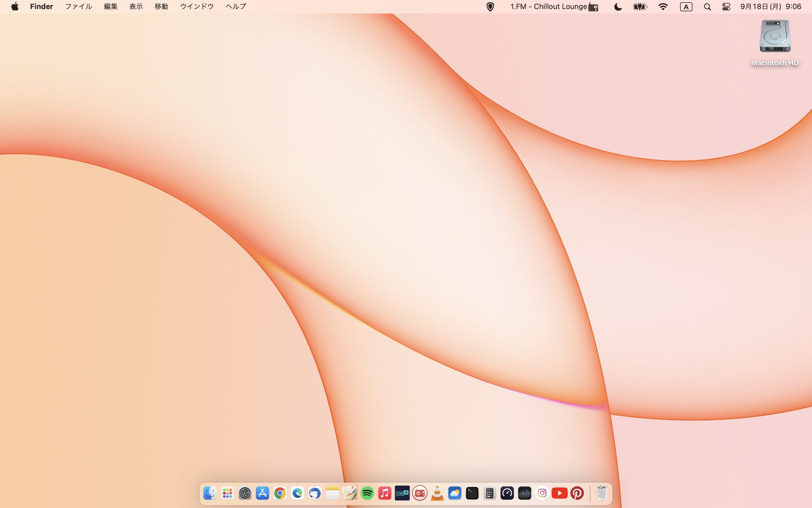Show battery status from the menu bar

640,7
